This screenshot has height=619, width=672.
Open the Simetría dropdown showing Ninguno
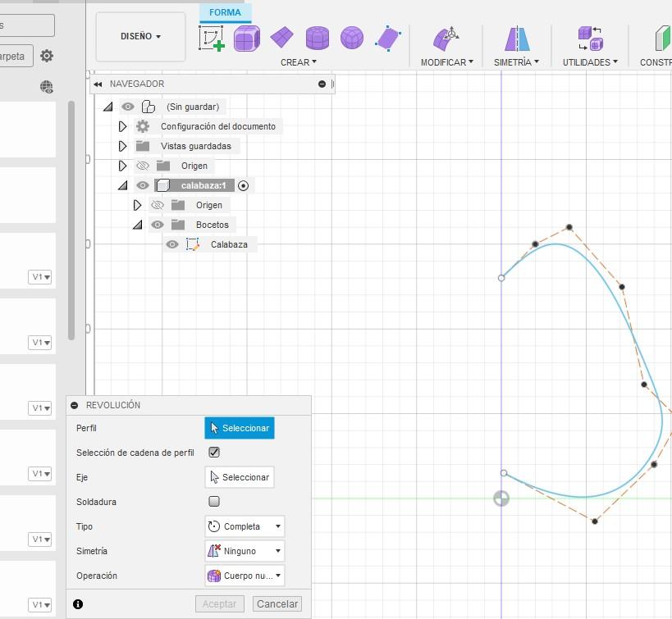click(x=245, y=550)
